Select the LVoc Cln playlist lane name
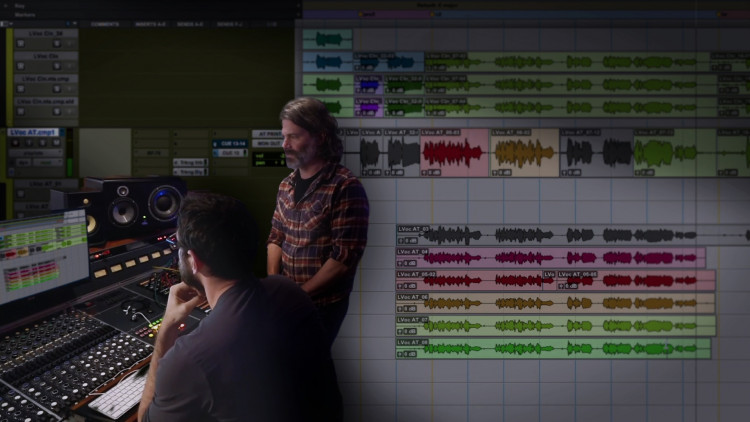 click(46, 56)
